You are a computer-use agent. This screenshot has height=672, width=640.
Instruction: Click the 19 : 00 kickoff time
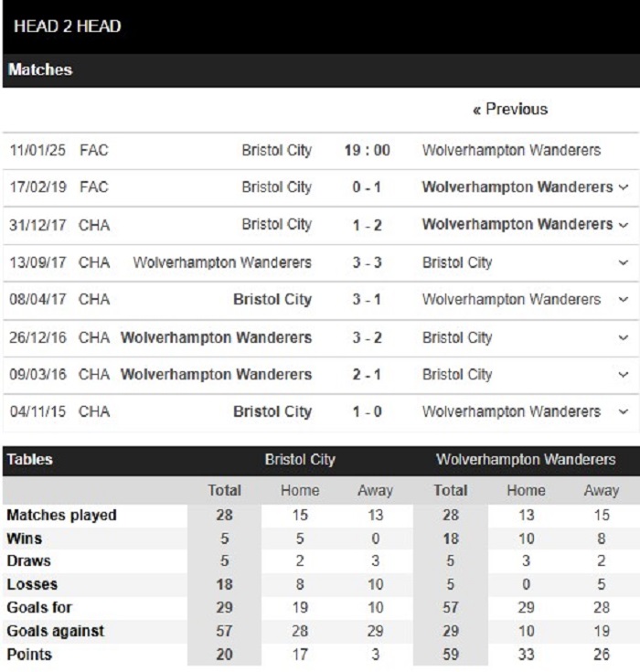click(368, 151)
